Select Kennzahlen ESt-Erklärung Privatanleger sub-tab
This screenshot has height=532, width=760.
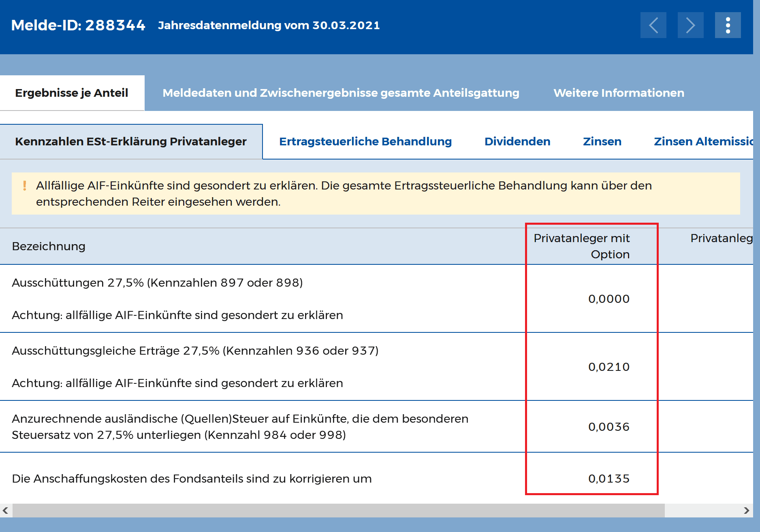pyautogui.click(x=131, y=142)
